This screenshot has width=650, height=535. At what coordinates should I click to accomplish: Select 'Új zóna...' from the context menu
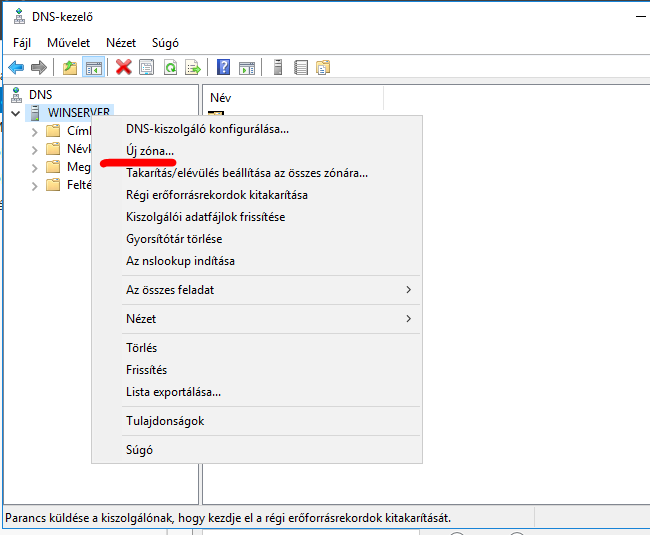(x=150, y=150)
